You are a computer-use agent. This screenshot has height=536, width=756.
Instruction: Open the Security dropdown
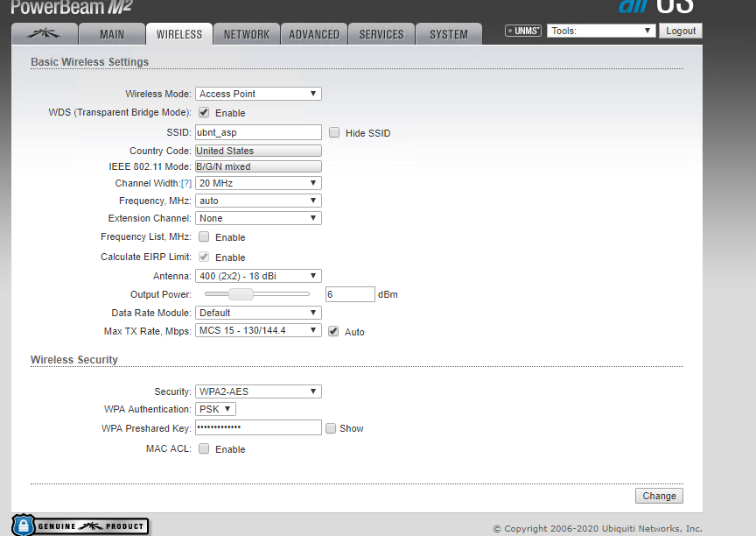tap(258, 391)
